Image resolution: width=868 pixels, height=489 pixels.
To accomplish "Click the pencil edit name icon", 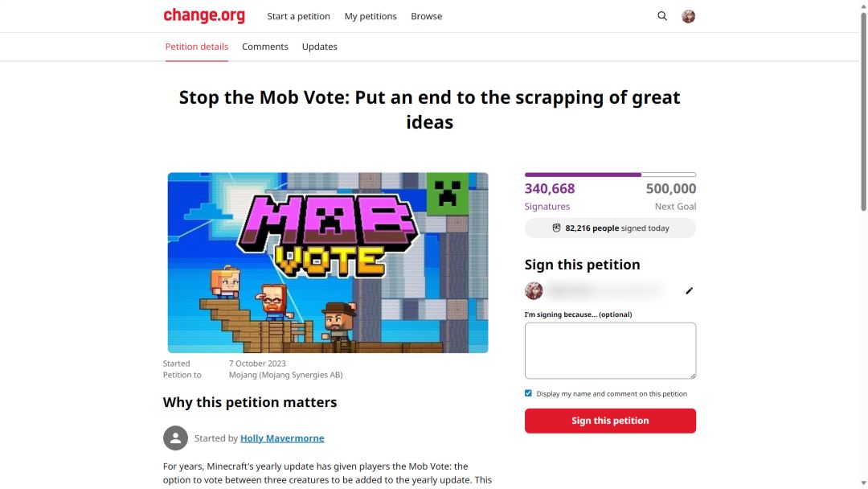I will click(x=689, y=291).
